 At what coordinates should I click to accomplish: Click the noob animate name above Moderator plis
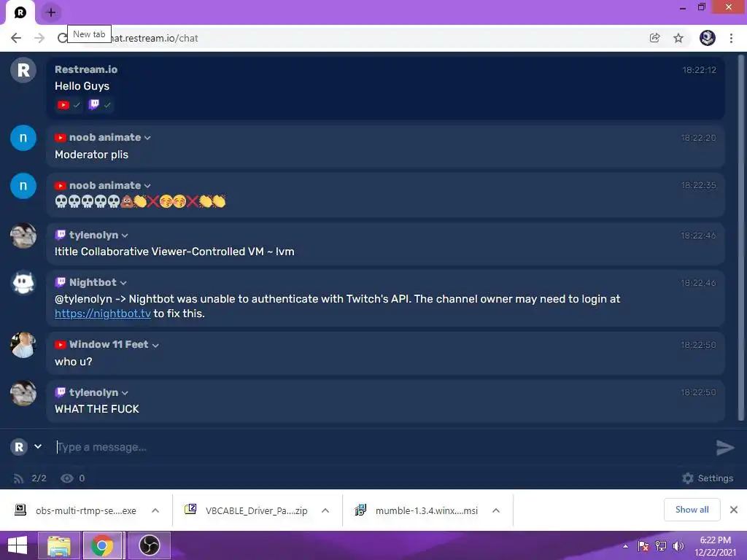coord(105,138)
